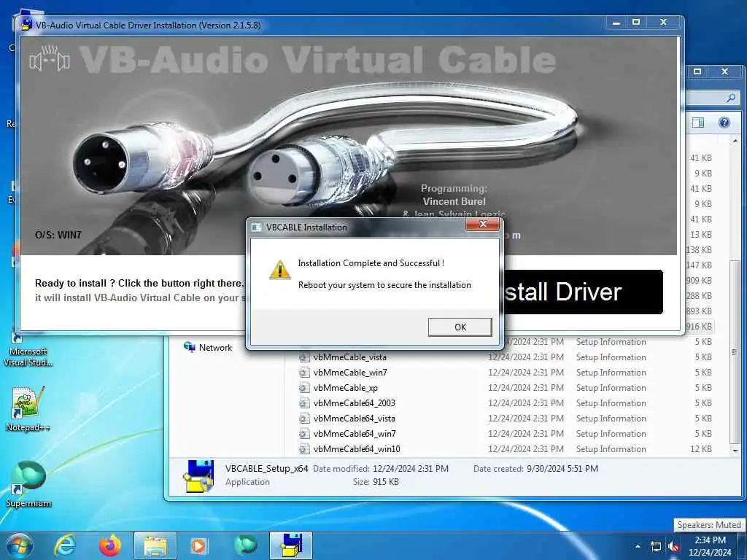Minimize the VB-Audio installer window

coord(616,23)
